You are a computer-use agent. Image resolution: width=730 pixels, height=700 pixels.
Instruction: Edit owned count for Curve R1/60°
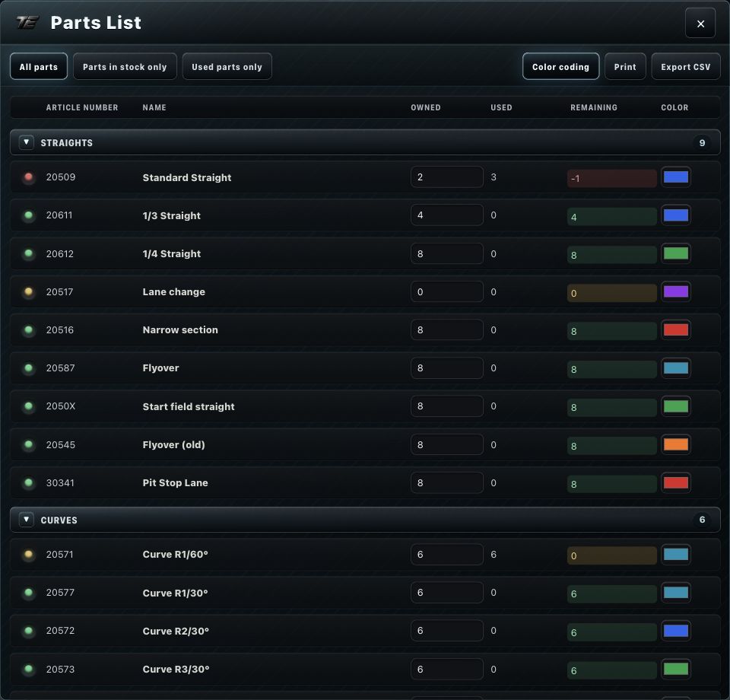447,554
